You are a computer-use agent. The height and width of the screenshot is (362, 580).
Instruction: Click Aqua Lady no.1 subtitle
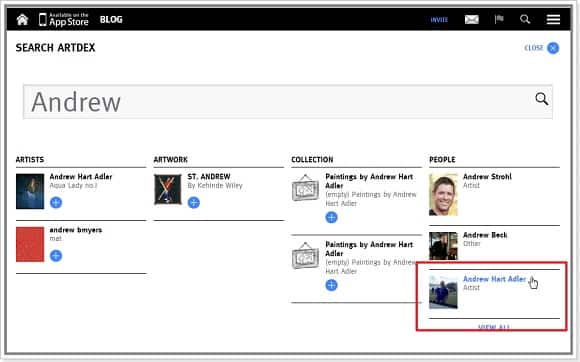73,186
